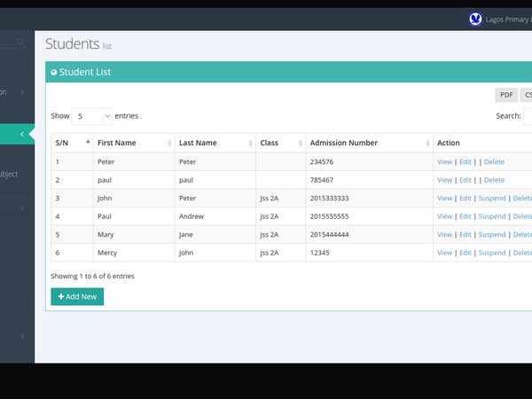
Task: Click admission number 12345 cell
Action: pyautogui.click(x=369, y=253)
